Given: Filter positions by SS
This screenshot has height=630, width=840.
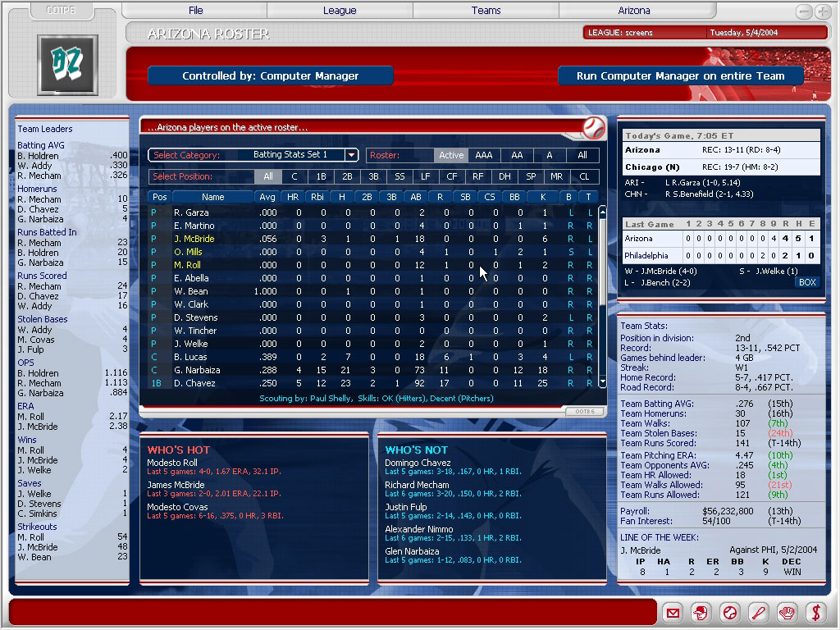Looking at the screenshot, I should click(399, 177).
